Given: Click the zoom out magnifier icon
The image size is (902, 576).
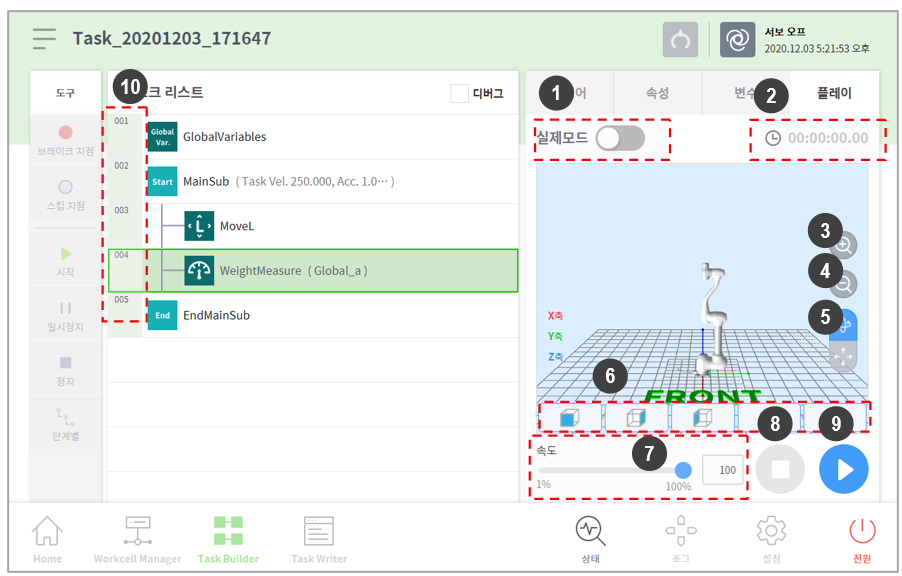Looking at the screenshot, I should [x=844, y=285].
